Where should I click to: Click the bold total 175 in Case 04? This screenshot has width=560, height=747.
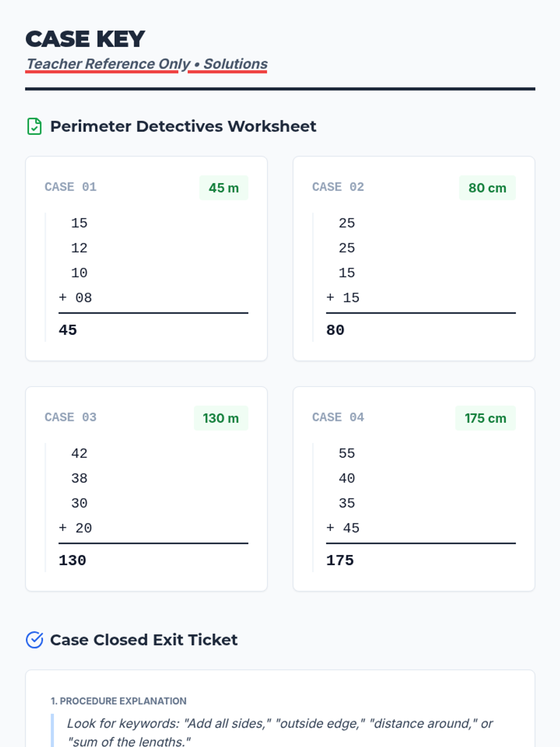click(340, 560)
